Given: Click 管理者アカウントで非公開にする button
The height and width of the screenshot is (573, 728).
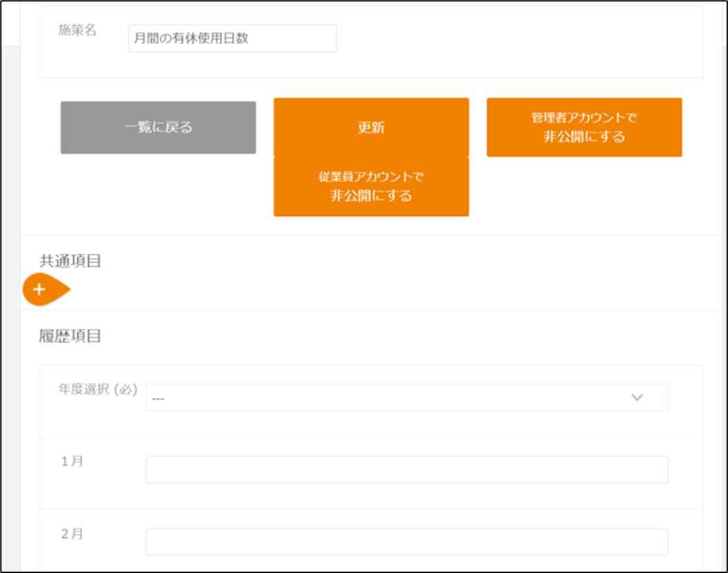Looking at the screenshot, I should (584, 128).
